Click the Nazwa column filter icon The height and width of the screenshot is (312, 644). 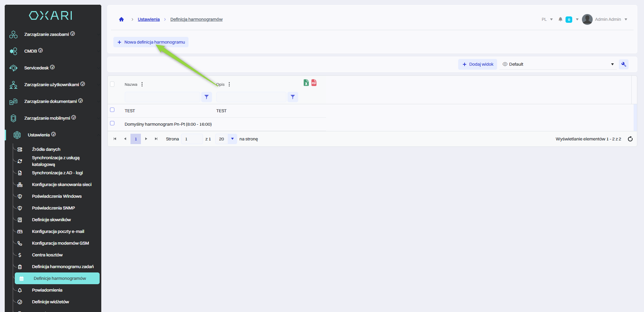point(207,97)
